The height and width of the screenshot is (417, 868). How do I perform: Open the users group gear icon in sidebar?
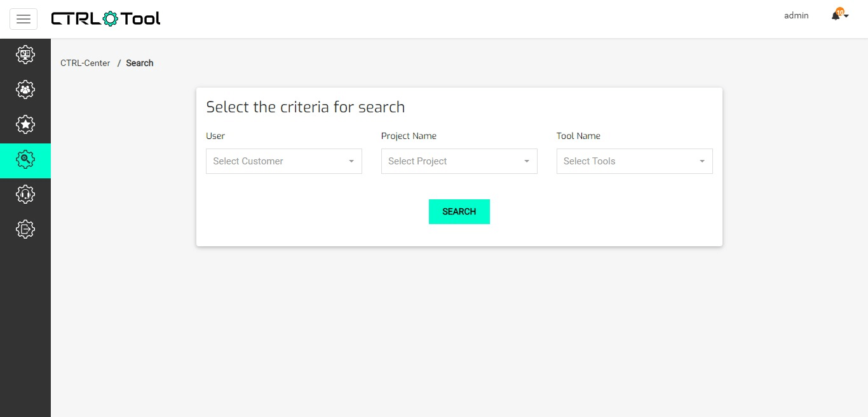pos(25,89)
